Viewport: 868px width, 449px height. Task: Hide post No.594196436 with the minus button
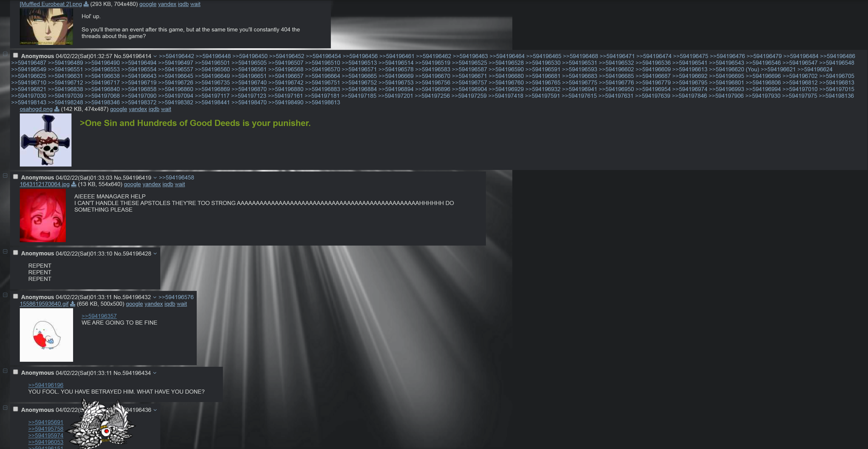click(x=5, y=408)
